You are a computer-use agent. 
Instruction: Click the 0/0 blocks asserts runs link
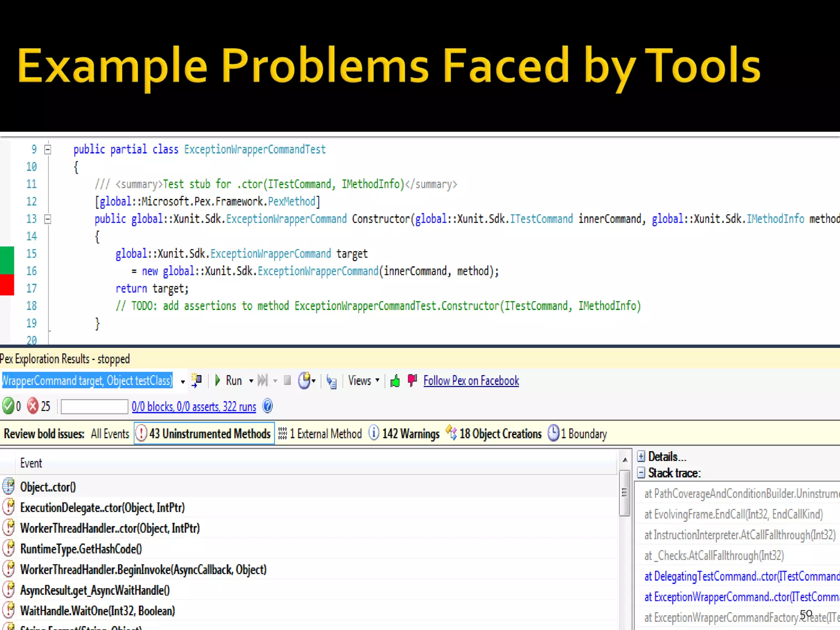pos(194,407)
